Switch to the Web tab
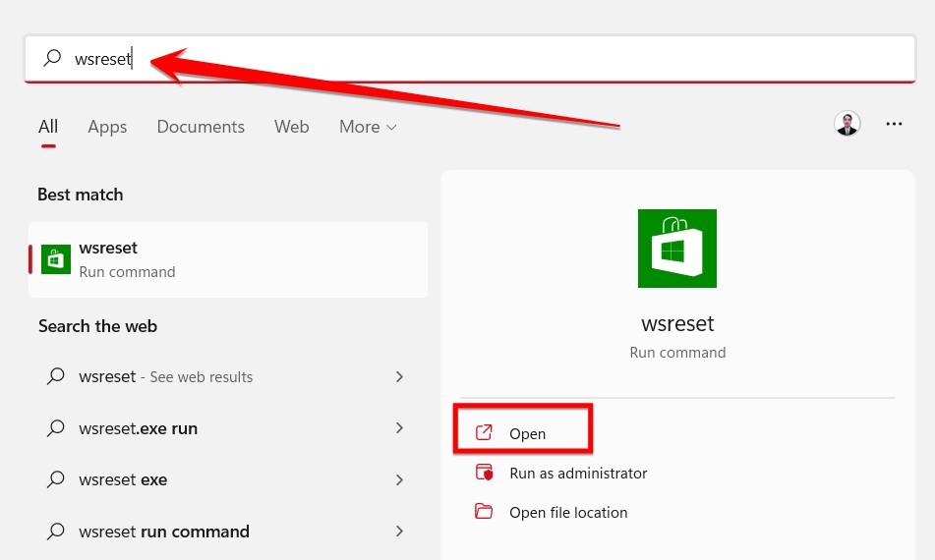 click(292, 127)
